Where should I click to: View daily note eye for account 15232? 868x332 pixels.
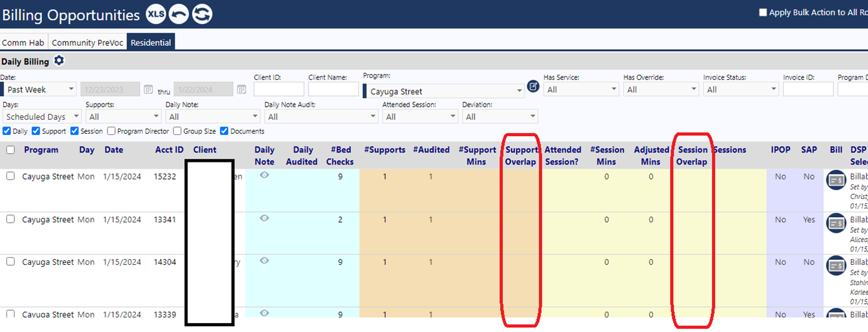[265, 176]
